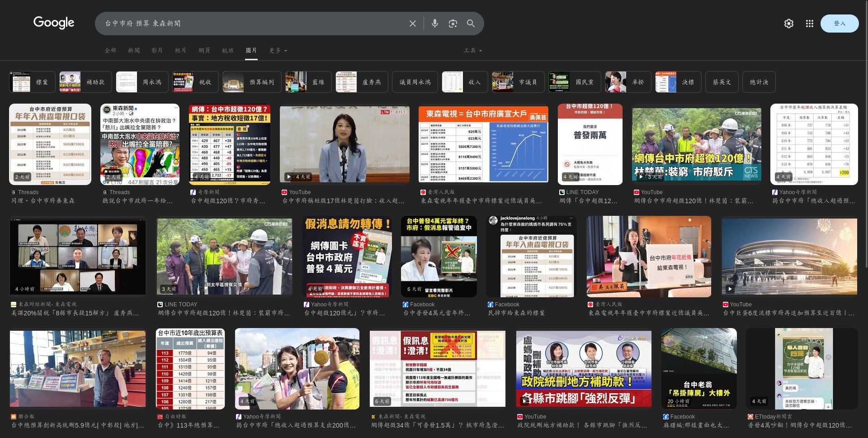Open 網傳台中市超徵120億 Yahoo image
This screenshot has width=868, height=438.
click(x=230, y=144)
